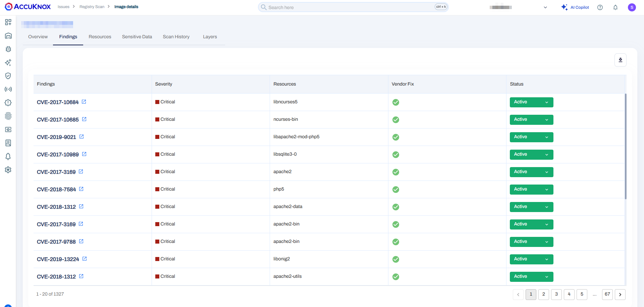This screenshot has width=644, height=307.
Task: Launch AI Copilot from the top bar
Action: click(x=575, y=7)
